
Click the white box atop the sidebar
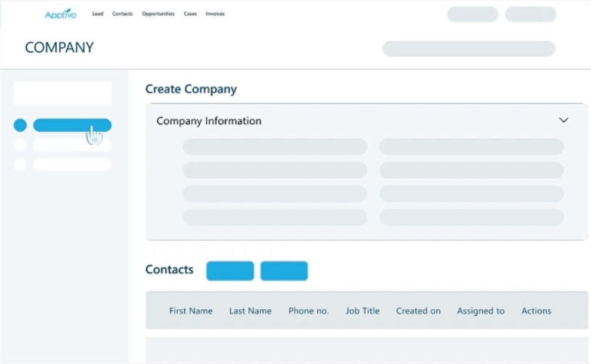(x=63, y=93)
